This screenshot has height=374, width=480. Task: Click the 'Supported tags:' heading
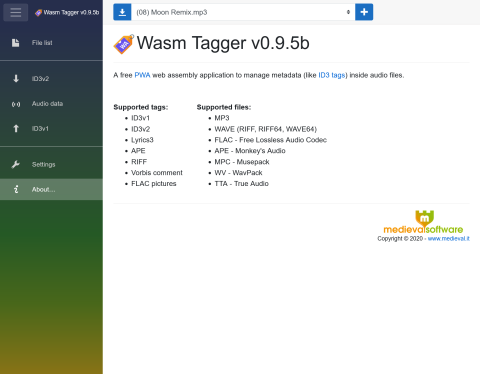[x=141, y=107]
